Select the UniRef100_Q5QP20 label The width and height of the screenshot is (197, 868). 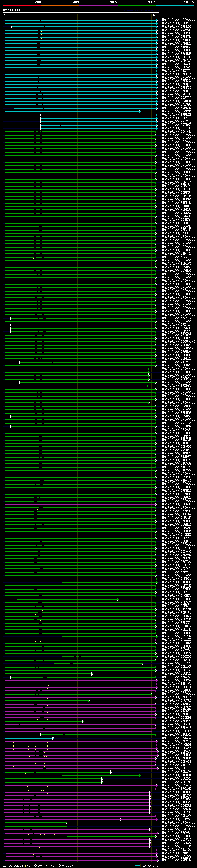tap(177, 379)
